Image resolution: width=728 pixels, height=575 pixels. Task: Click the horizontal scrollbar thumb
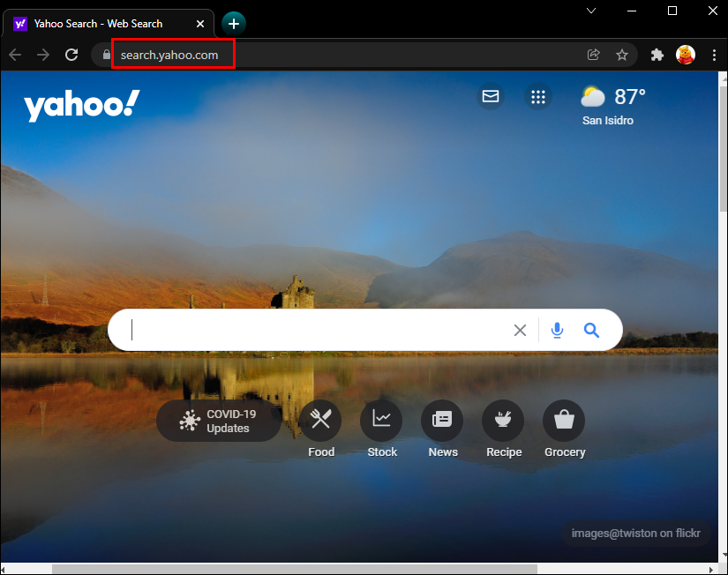[295, 569]
